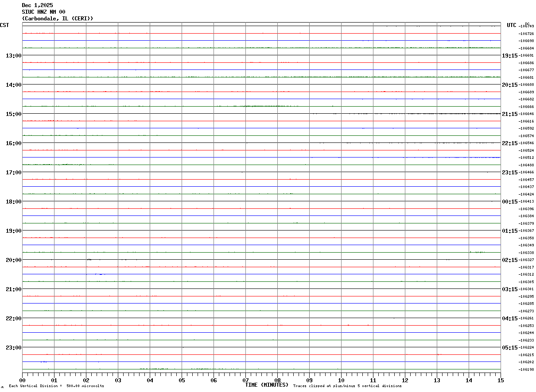536x392 pixels.
Task: Click the DC offset value -106327
Action: coord(526,260)
